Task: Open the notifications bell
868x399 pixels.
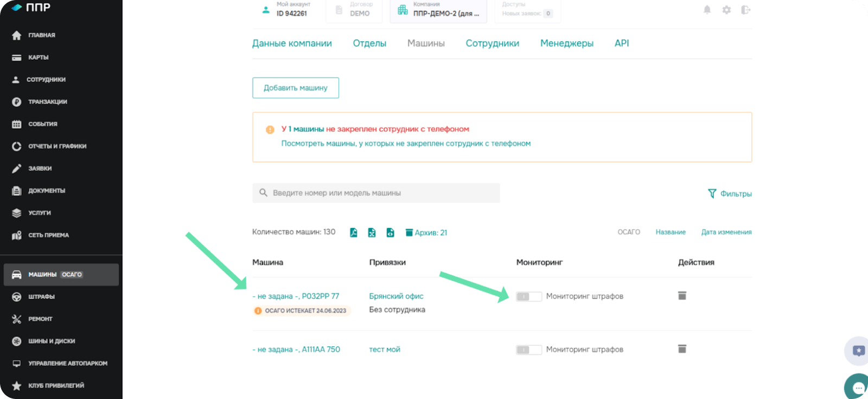Action: pyautogui.click(x=707, y=10)
